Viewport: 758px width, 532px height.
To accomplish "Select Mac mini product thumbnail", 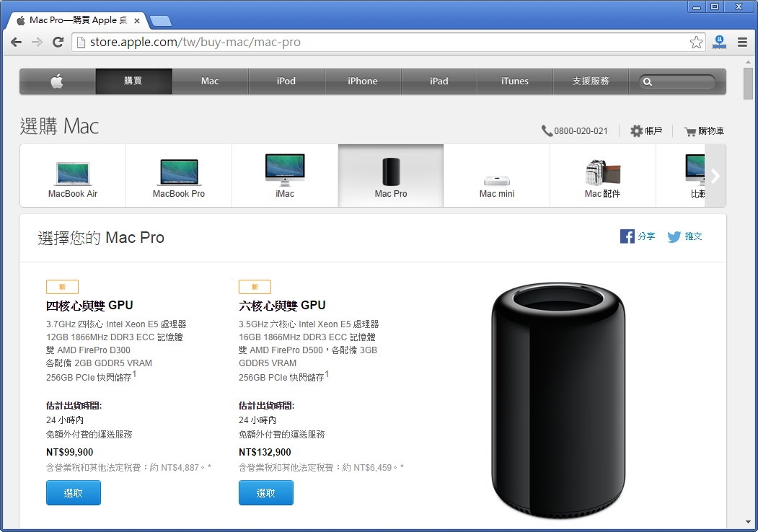I will (496, 176).
